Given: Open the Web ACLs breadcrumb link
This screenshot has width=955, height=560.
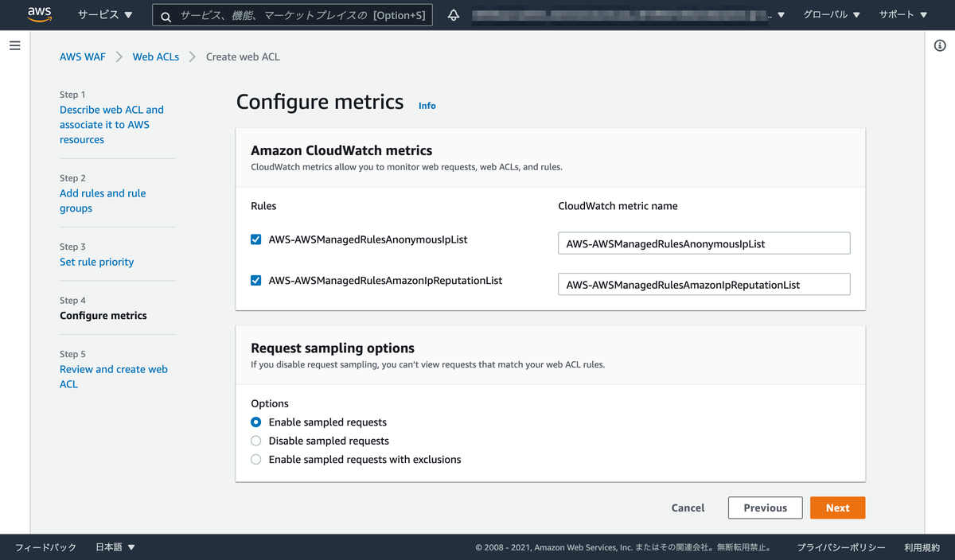Looking at the screenshot, I should pos(156,56).
